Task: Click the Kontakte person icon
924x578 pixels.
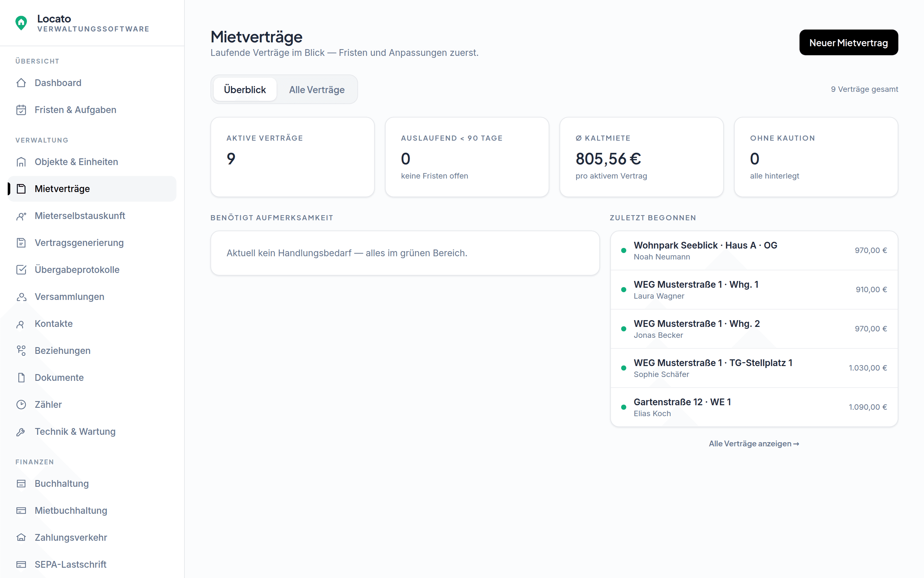Action: (21, 324)
